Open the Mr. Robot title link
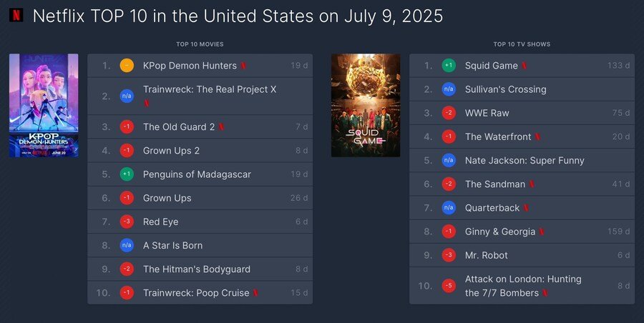 coord(487,255)
